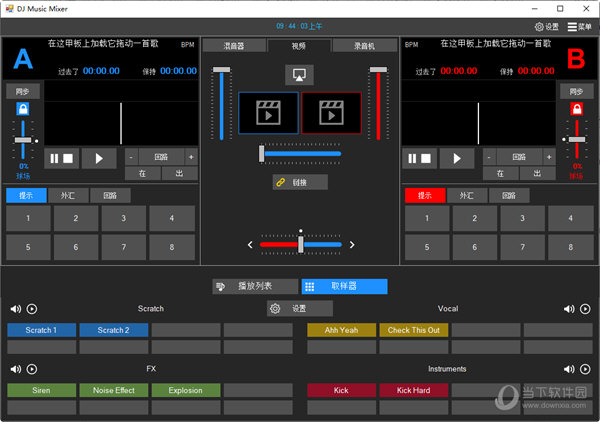Viewport: 600px width, 422px height.
Task: Trigger the Kick Hard sample
Action: (414, 390)
